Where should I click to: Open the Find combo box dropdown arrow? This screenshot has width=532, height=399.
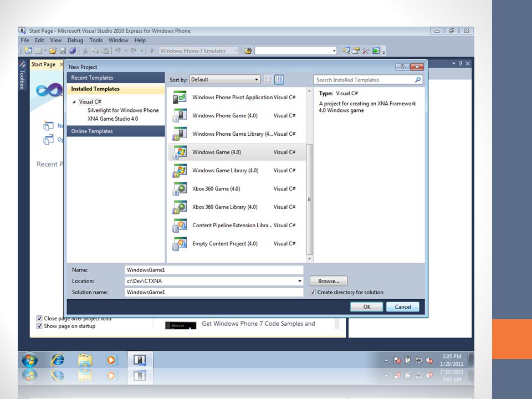point(334,51)
